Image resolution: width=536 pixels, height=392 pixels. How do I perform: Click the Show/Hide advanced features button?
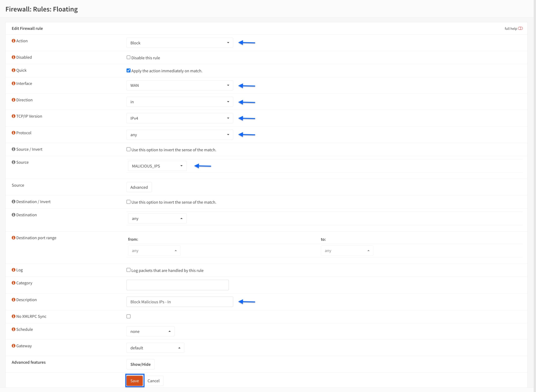point(140,364)
